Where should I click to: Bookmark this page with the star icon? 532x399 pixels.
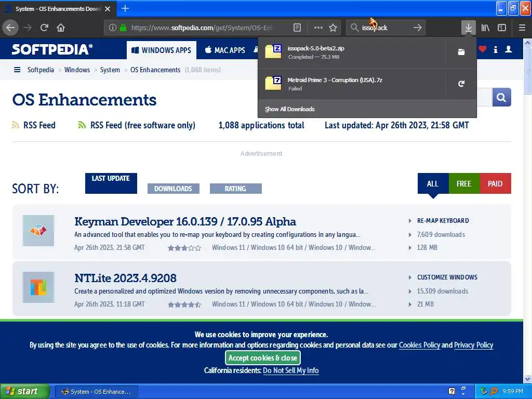pos(333,28)
